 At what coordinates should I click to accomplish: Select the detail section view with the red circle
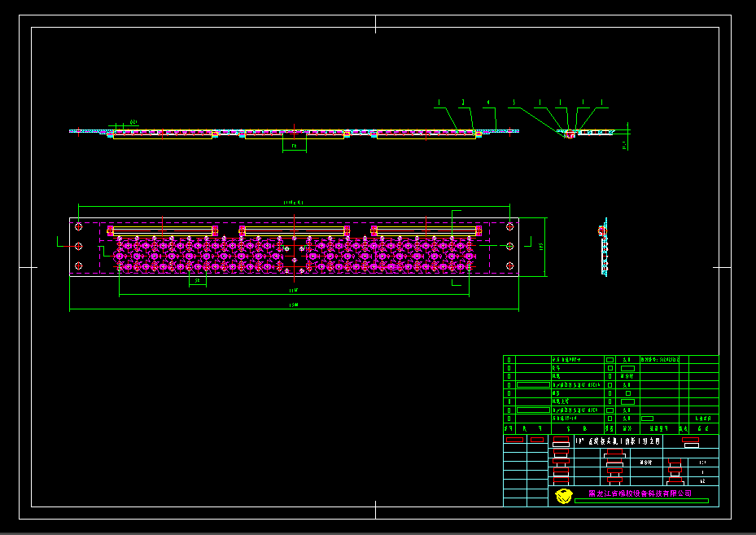click(586, 133)
